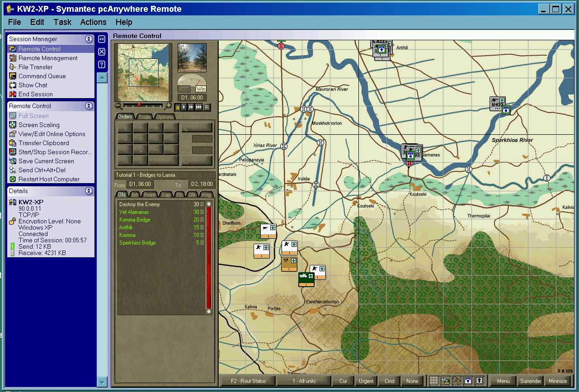Open the game Menu button
Screen dimensions: 579x392
pyautogui.click(x=503, y=381)
